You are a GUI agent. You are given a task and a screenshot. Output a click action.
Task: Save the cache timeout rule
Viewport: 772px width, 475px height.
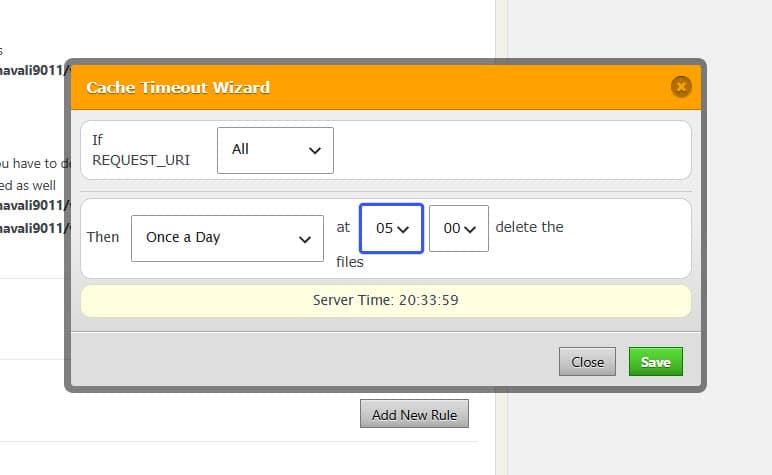[x=655, y=362]
